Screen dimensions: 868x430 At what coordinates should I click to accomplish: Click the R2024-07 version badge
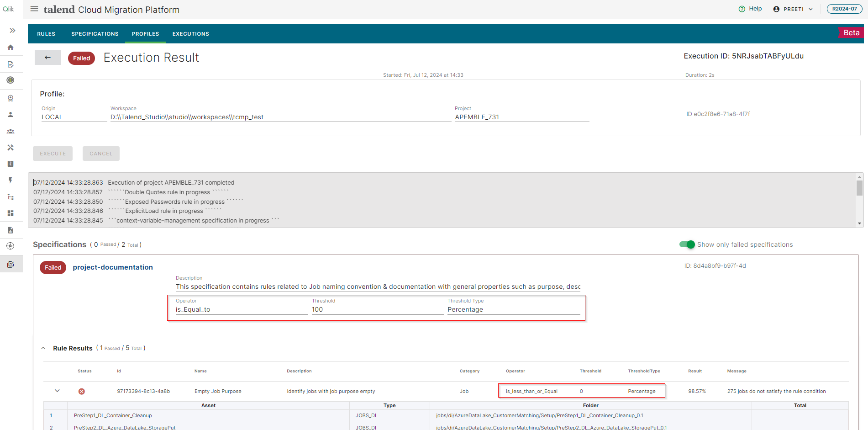point(844,9)
